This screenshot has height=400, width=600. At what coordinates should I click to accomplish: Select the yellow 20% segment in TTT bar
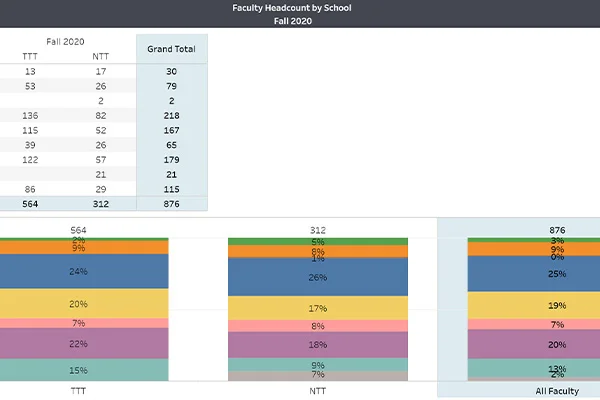(x=80, y=304)
